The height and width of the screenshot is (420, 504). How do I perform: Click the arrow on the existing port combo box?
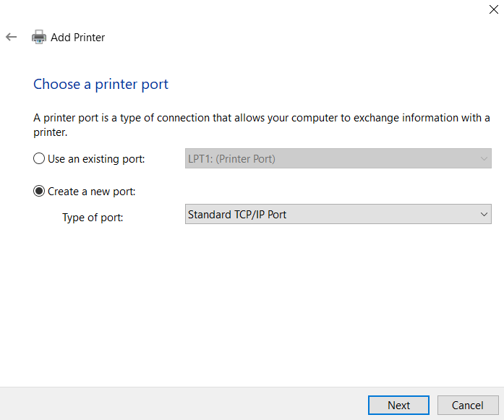484,158
